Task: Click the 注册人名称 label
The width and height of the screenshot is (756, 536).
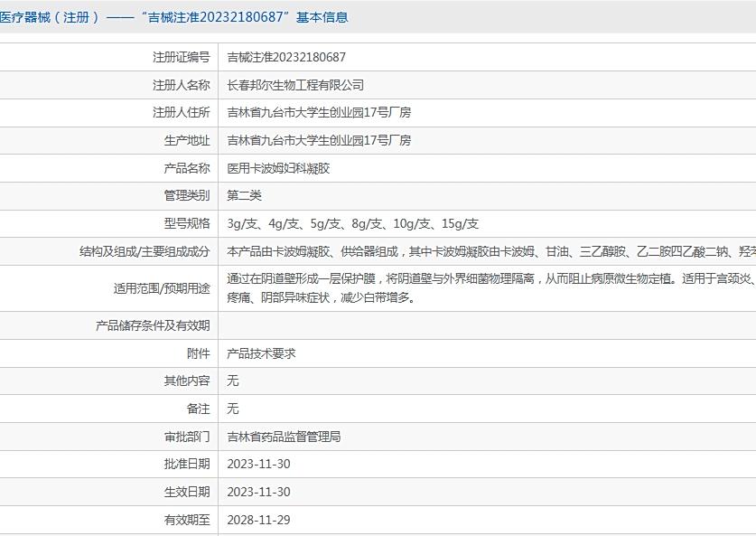Action: [182, 85]
